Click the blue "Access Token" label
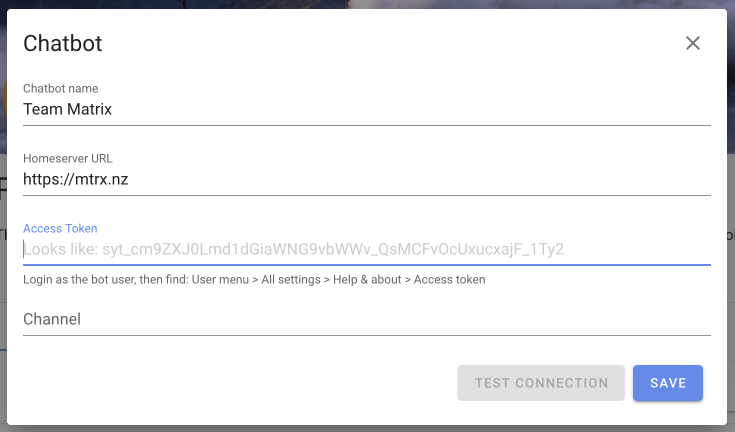The height and width of the screenshot is (432, 735). pos(60,228)
